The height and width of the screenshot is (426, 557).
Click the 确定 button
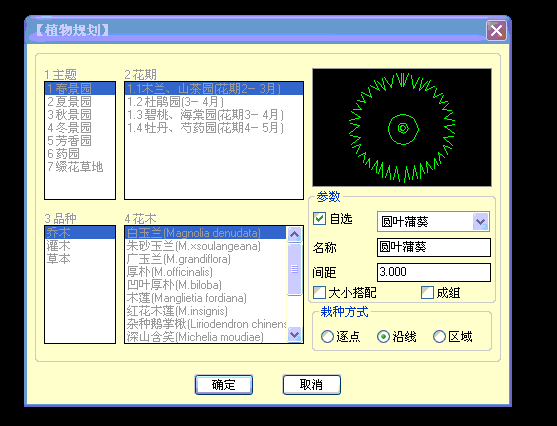(224, 385)
